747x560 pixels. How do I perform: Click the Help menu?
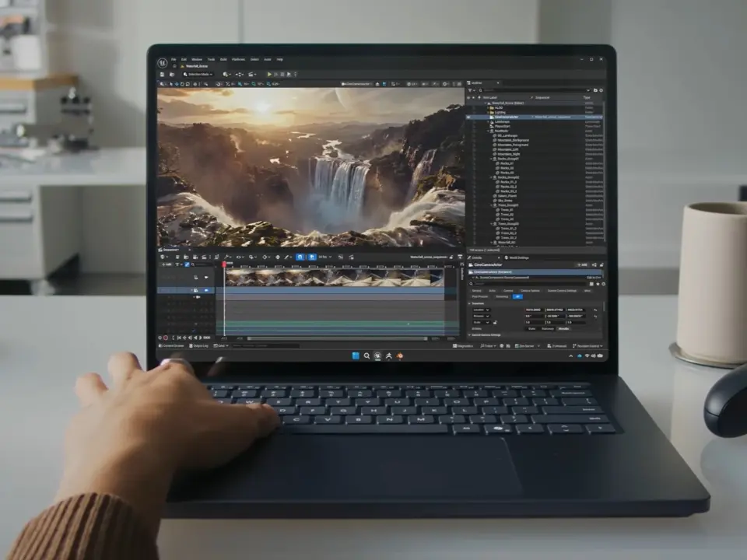(279, 60)
